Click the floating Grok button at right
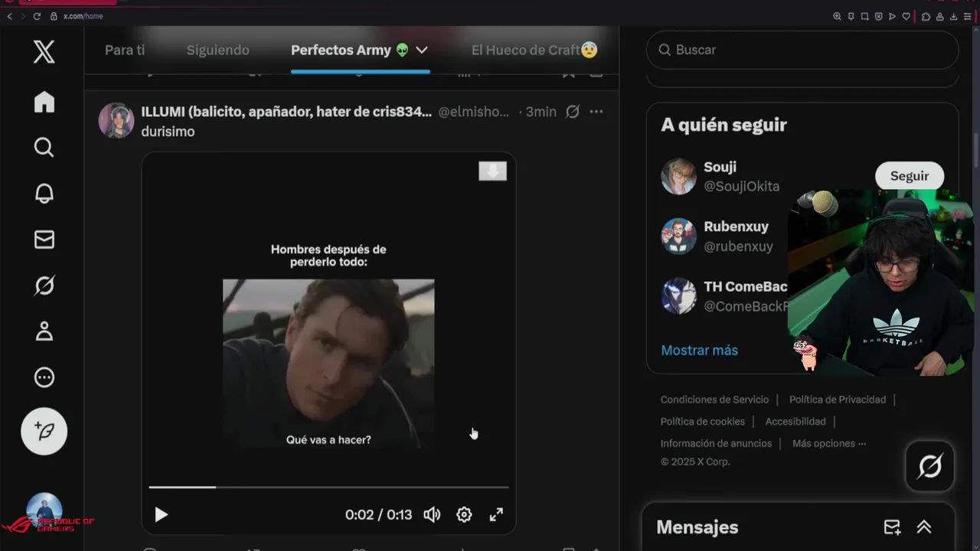980x551 pixels. (x=929, y=465)
